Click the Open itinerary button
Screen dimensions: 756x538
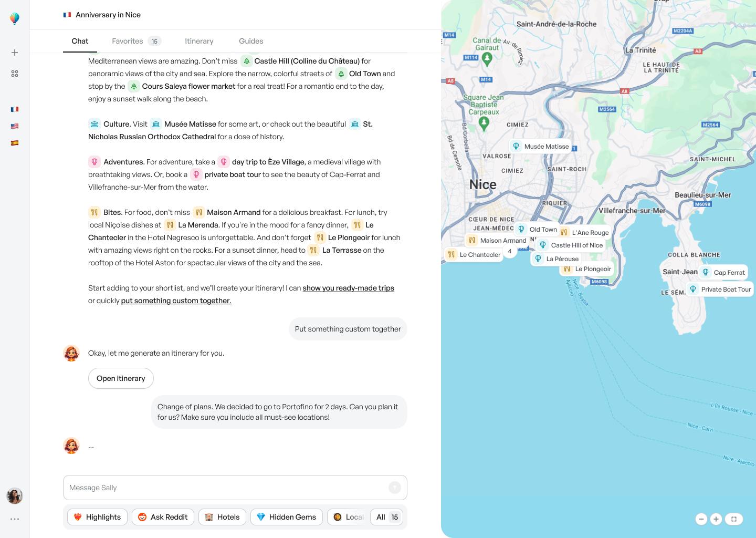(x=121, y=378)
